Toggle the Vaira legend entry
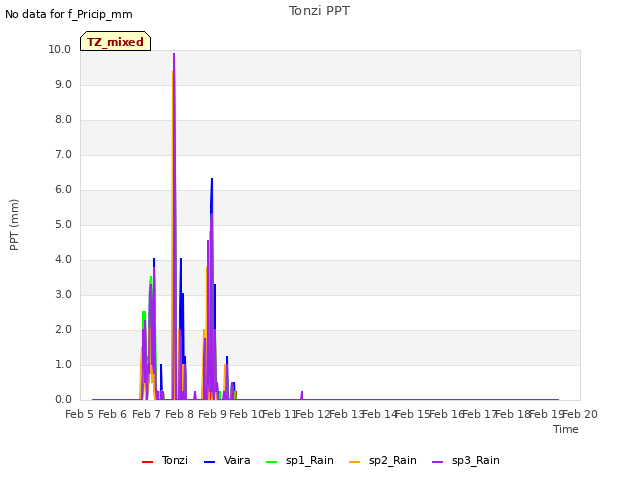The height and width of the screenshot is (480, 640). tap(227, 460)
